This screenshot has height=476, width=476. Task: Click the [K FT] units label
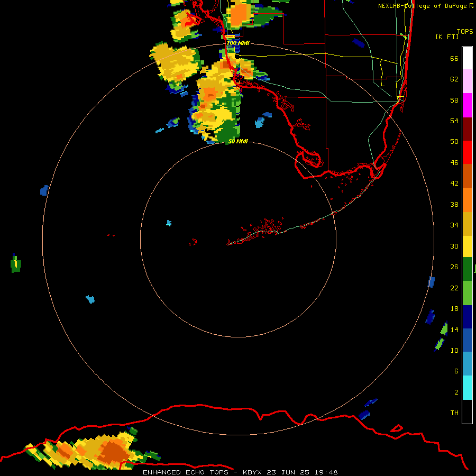pyautogui.click(x=447, y=36)
